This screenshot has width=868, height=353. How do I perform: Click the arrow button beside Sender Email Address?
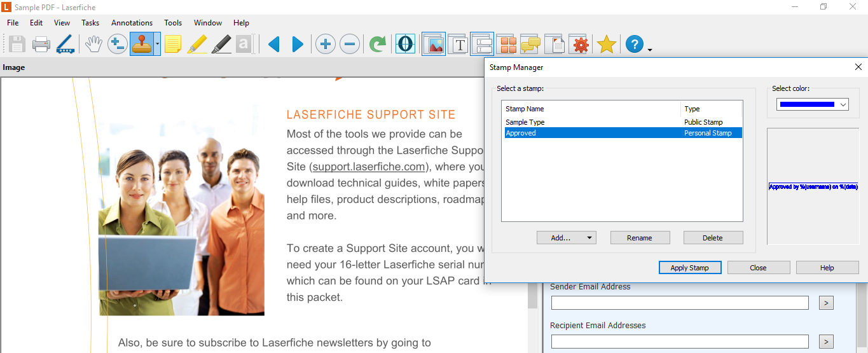826,303
